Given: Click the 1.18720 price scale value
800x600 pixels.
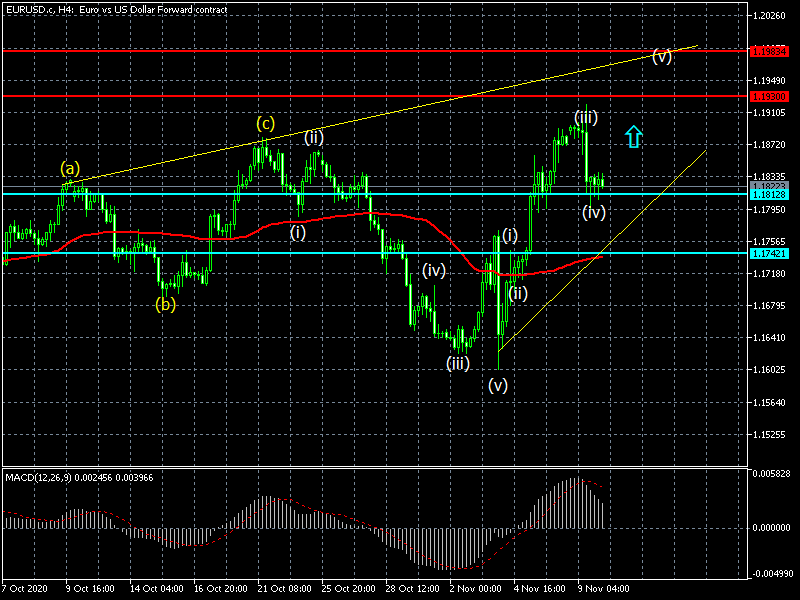Looking at the screenshot, I should (769, 145).
